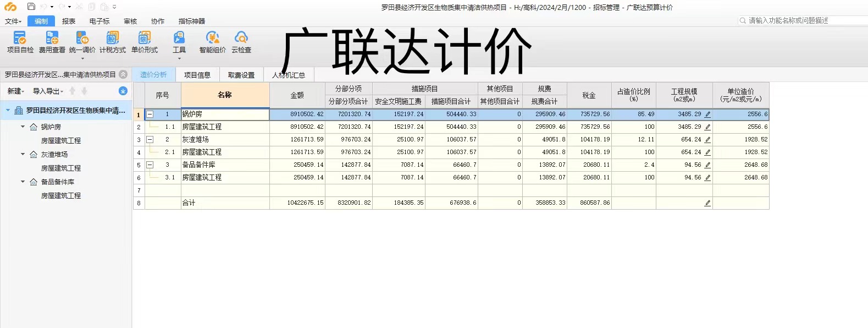868x328 pixels.
Task: Collapse the 锅炉房 tree node arrow
Action: (23, 127)
